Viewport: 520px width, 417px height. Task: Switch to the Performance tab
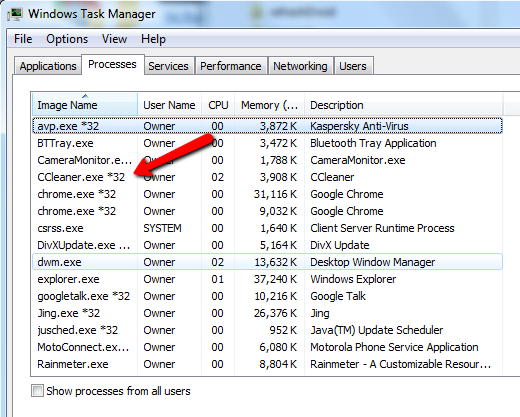click(231, 66)
